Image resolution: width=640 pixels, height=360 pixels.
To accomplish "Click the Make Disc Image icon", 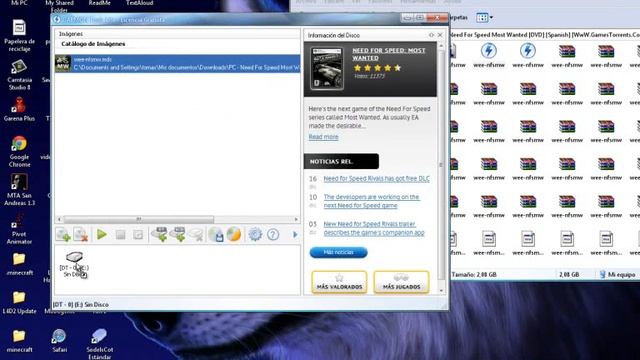I will (216, 234).
